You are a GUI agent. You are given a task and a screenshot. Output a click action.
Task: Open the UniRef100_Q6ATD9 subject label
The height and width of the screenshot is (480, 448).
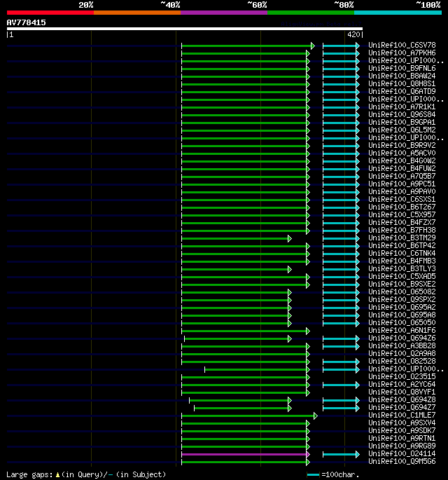coord(402,92)
